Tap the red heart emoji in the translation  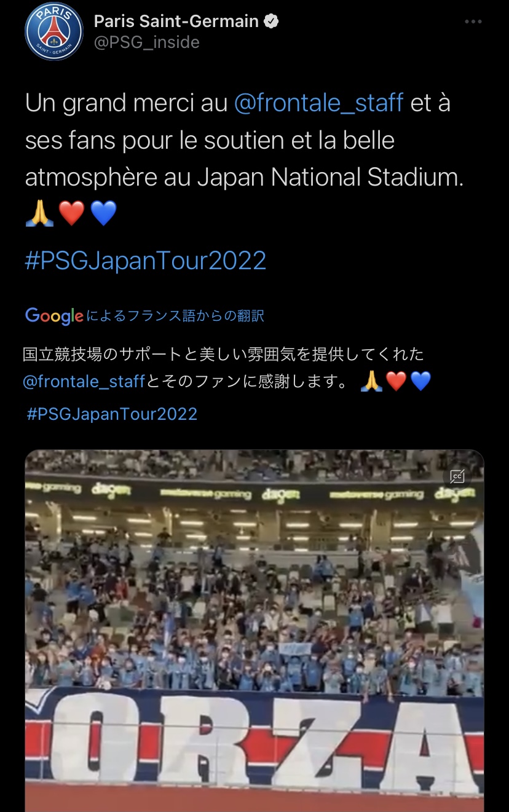[x=396, y=382]
